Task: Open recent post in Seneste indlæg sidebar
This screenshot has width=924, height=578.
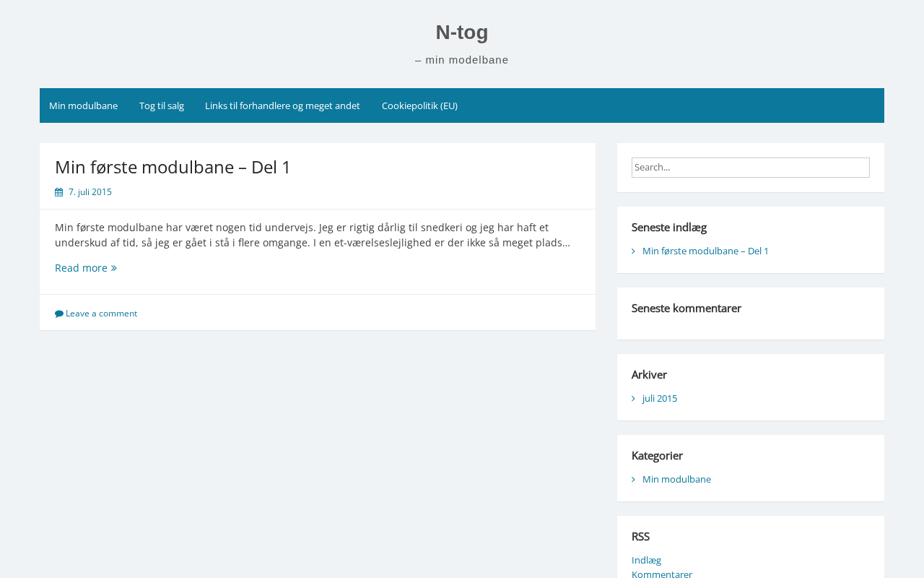Action: click(x=705, y=251)
